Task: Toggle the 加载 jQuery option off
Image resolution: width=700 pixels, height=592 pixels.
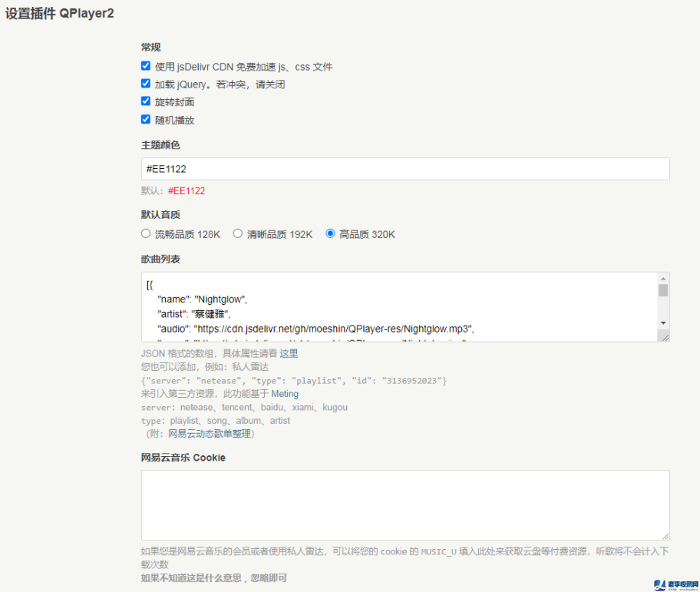Action: pos(145,84)
